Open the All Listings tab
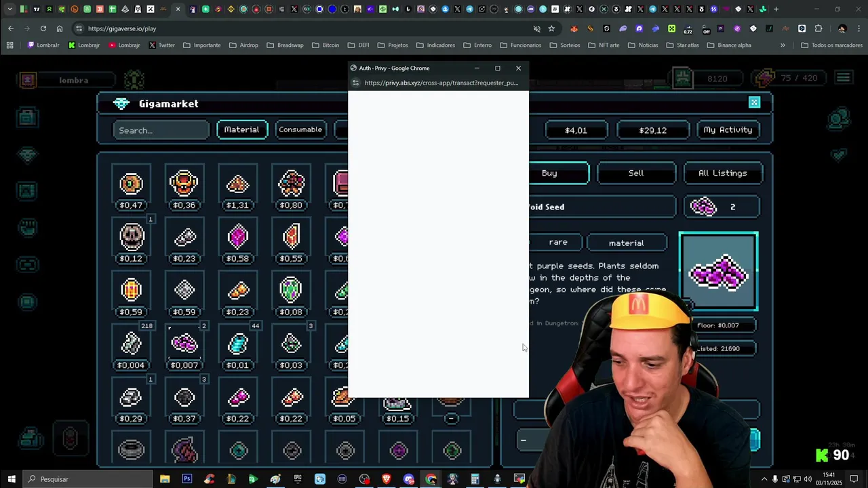This screenshot has width=868, height=488. (x=723, y=173)
